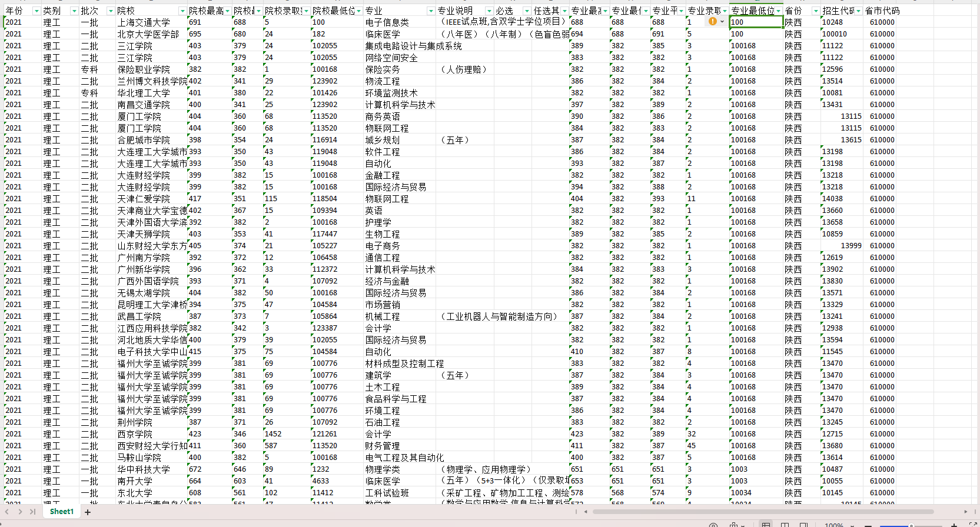Open the 批次 column filter dropdown
The width and height of the screenshot is (980, 527).
tap(110, 11)
